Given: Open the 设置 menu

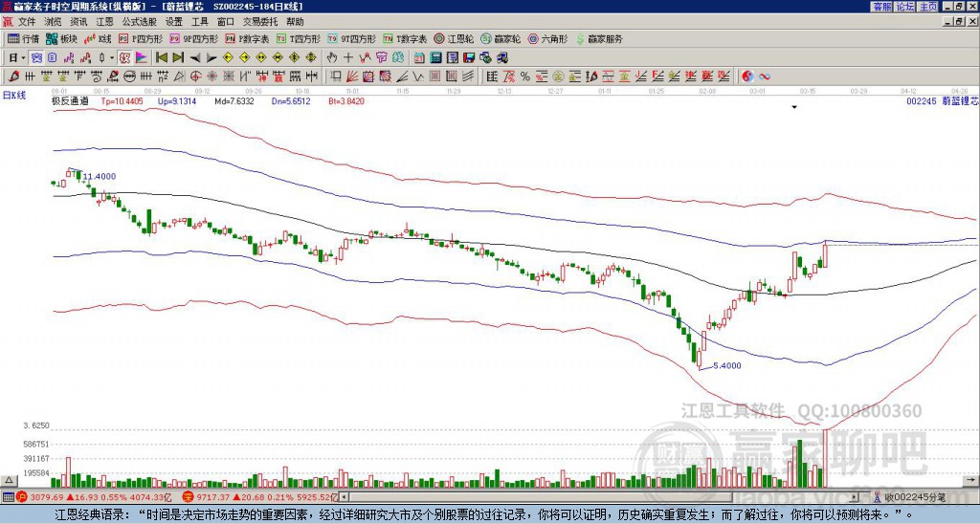Looking at the screenshot, I should tap(174, 22).
